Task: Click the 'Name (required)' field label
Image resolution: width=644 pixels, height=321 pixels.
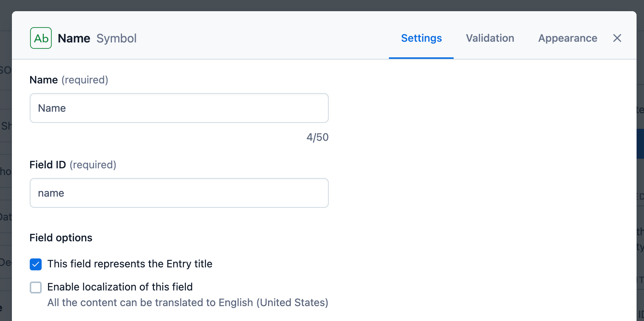Action: [x=69, y=80]
